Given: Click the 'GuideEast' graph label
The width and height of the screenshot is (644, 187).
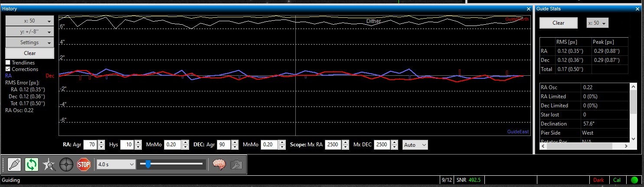Looking at the screenshot, I should point(518,132).
